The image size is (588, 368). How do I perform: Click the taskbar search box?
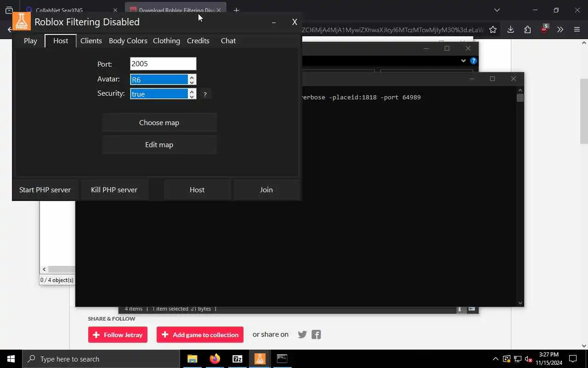101,359
